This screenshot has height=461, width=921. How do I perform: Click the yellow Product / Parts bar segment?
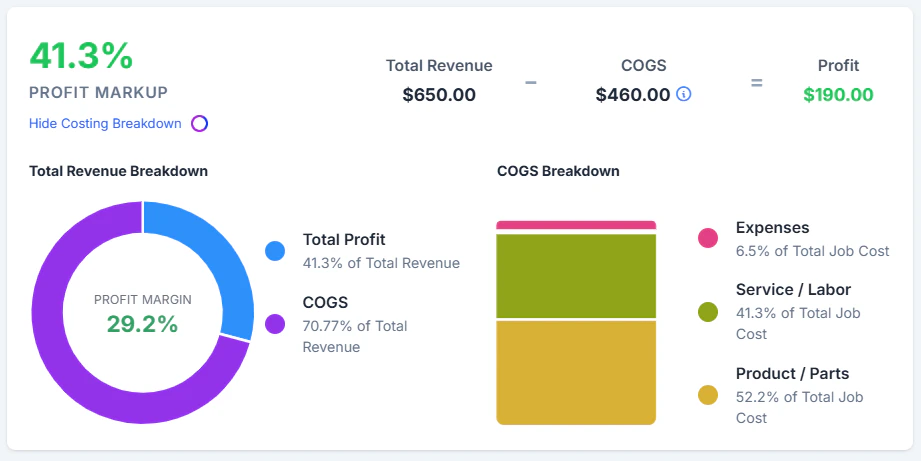pyautogui.click(x=576, y=372)
